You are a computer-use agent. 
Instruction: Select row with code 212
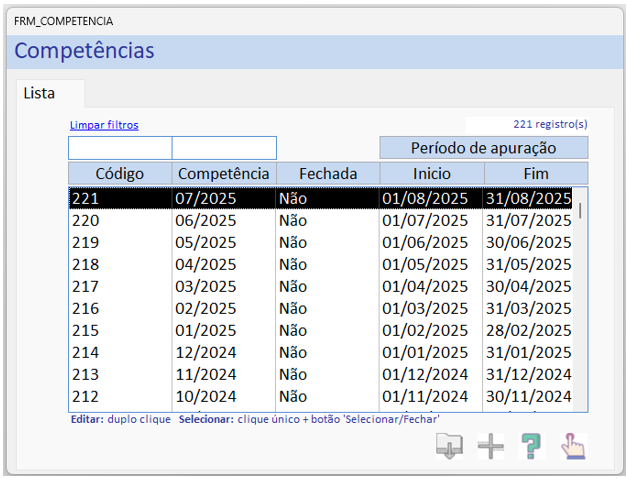[320, 396]
